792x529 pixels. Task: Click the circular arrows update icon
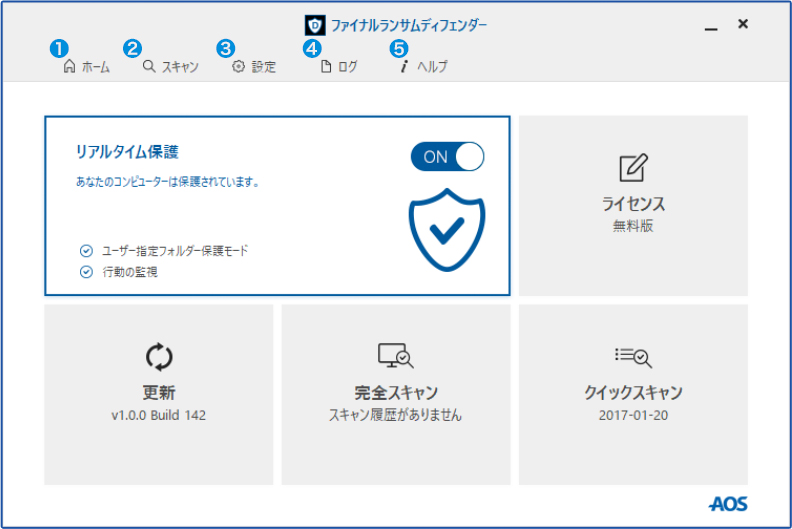click(159, 357)
